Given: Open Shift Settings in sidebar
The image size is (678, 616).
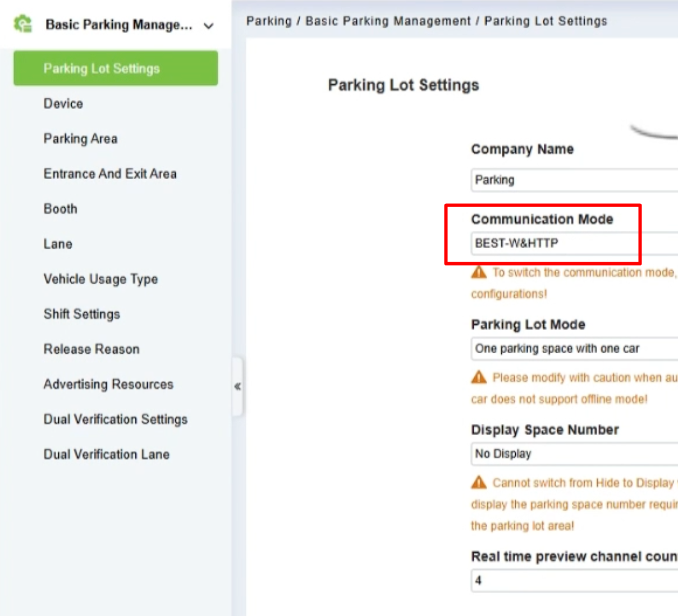Looking at the screenshot, I should pyautogui.click(x=82, y=314).
